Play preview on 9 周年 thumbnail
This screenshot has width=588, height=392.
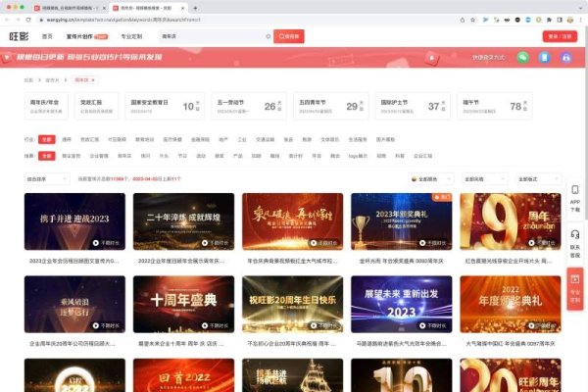click(531, 243)
